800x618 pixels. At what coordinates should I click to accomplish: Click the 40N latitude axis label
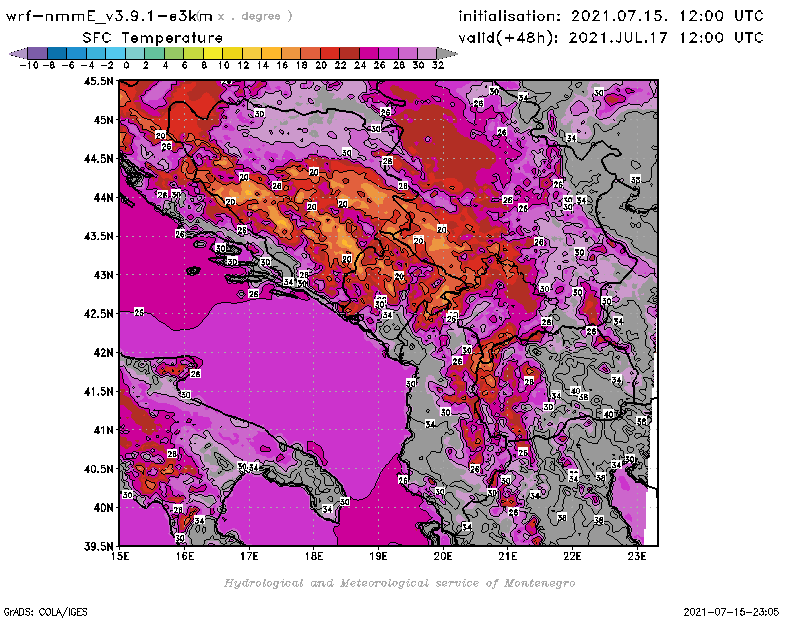tap(103, 508)
